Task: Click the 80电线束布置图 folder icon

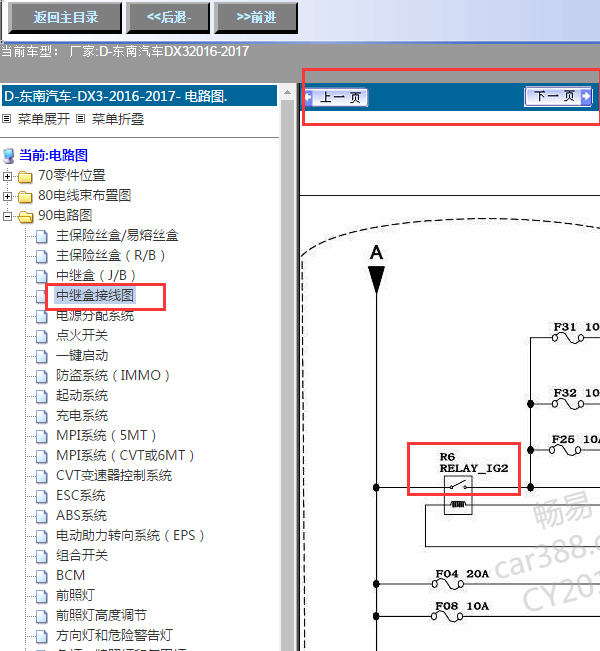Action: point(25,196)
